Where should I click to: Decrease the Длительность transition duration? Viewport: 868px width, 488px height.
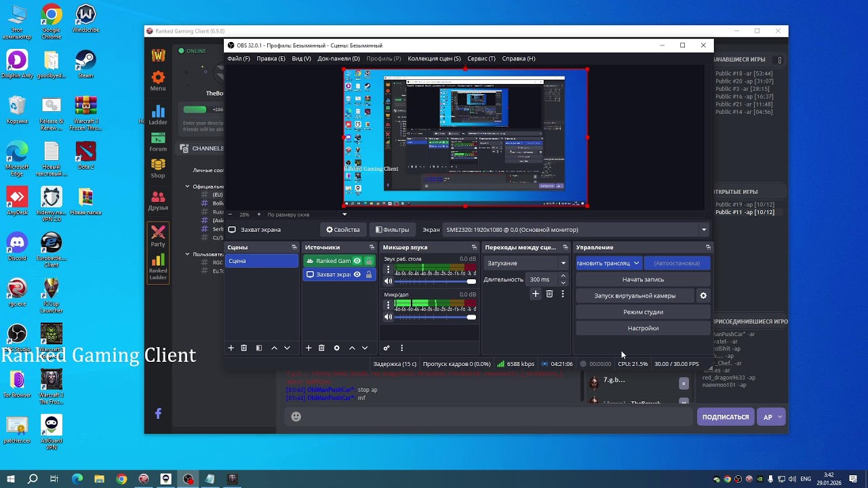(563, 283)
